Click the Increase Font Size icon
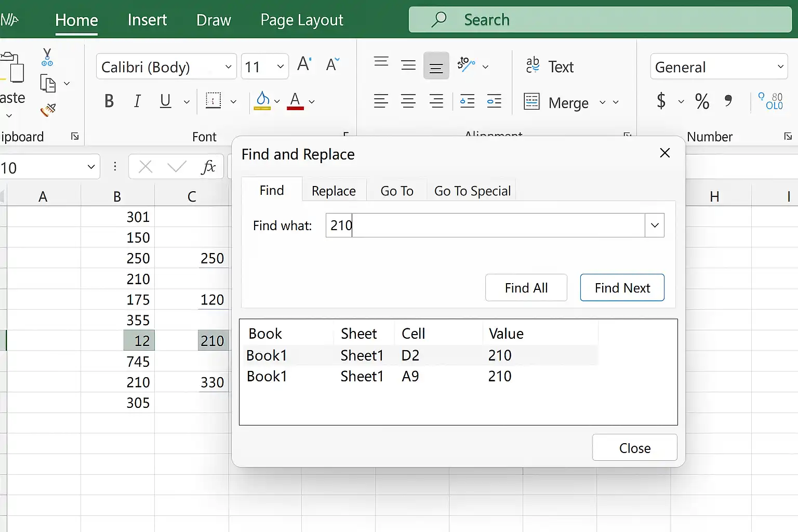 pos(304,64)
